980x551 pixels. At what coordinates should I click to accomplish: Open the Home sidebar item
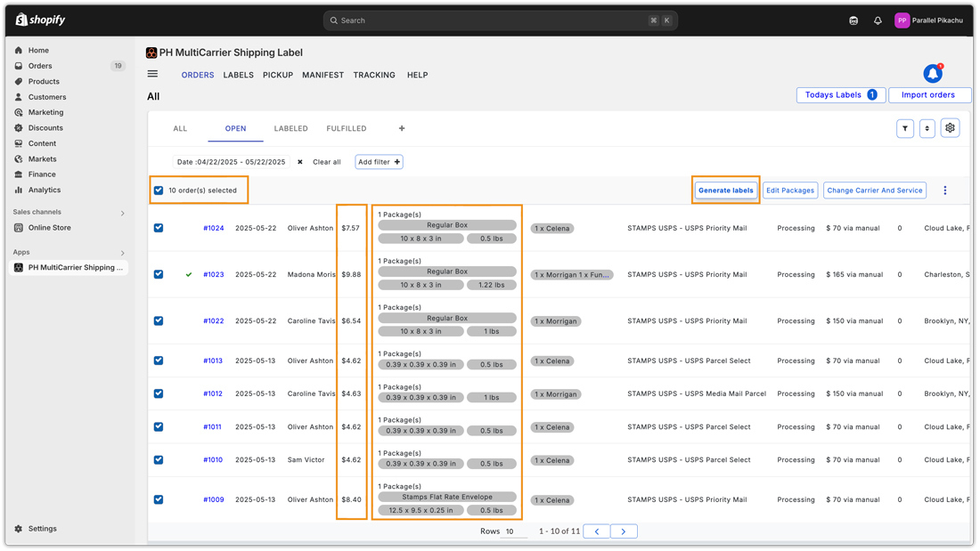pos(38,50)
